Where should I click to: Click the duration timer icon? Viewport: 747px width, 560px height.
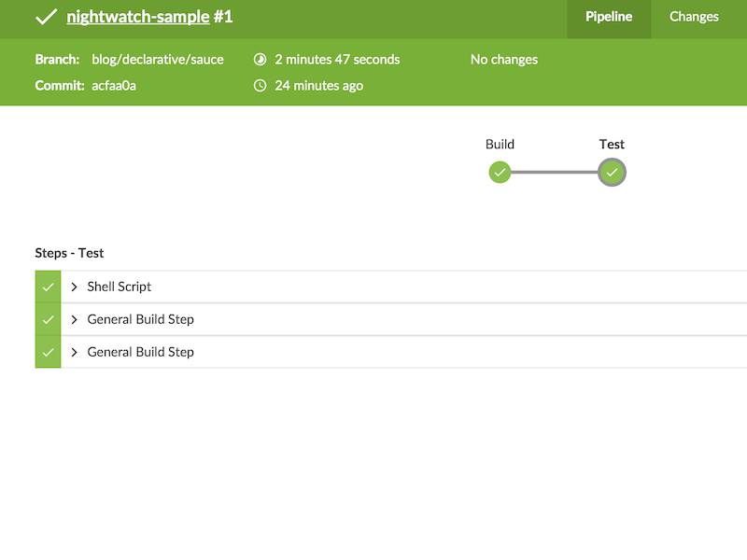click(x=261, y=60)
